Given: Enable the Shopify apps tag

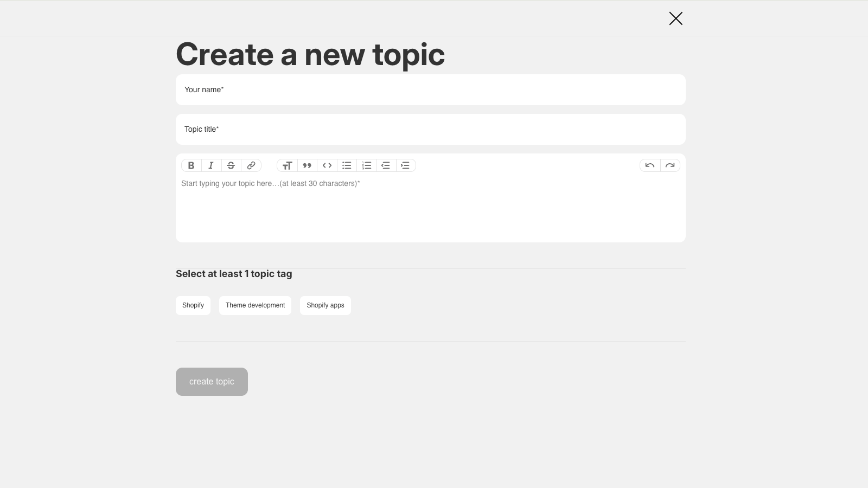Looking at the screenshot, I should coord(325,305).
